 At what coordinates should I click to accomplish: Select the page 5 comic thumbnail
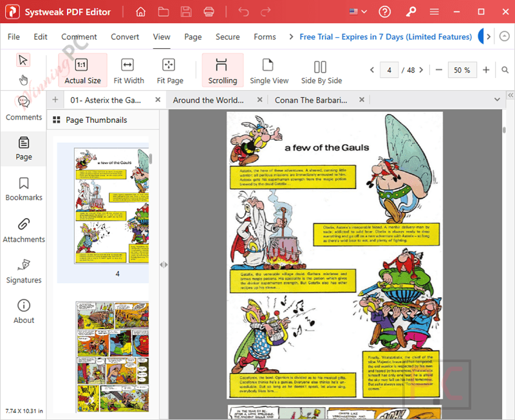112,357
